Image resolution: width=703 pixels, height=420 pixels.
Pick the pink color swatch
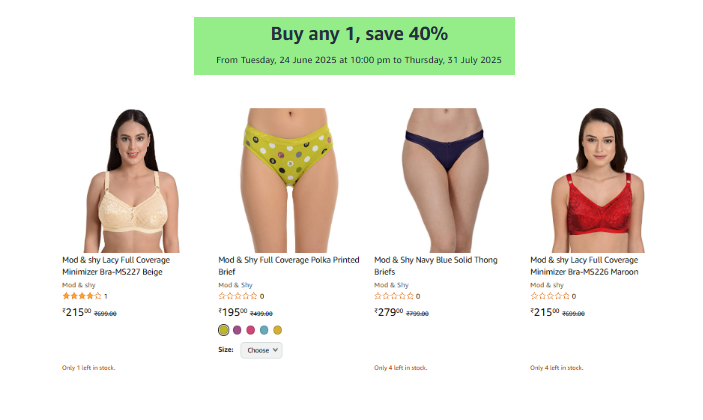pos(251,330)
